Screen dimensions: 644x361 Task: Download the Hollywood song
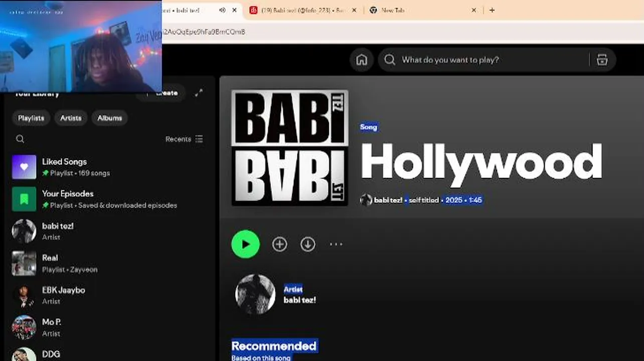click(x=307, y=244)
